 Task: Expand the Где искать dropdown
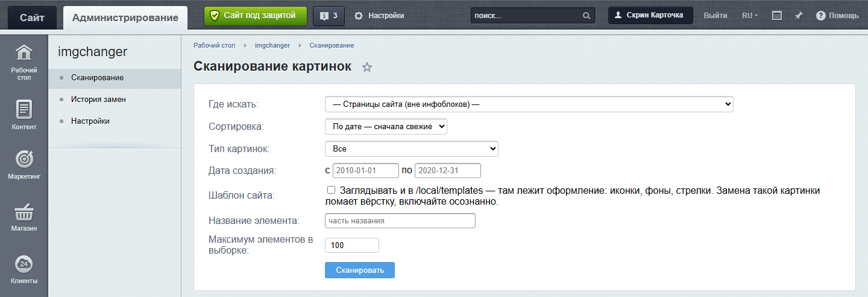529,104
